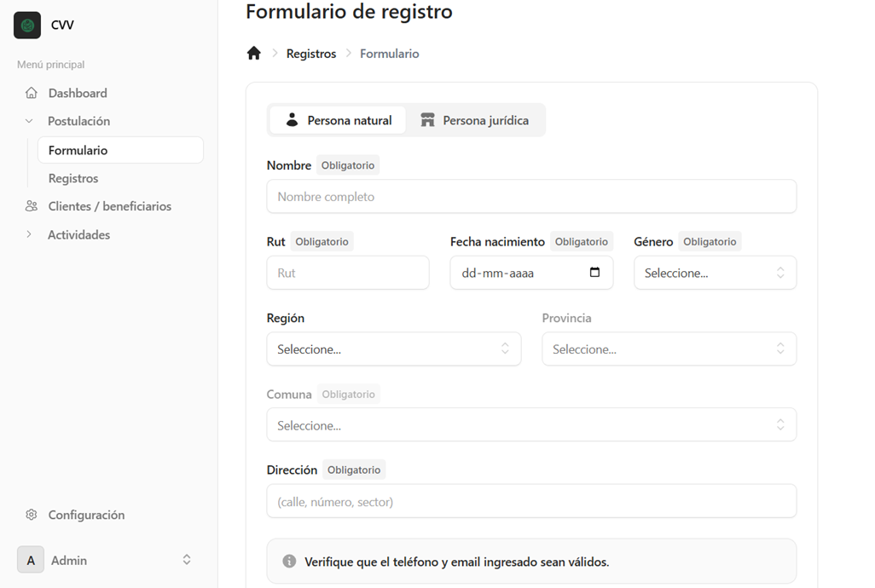Viewport: 875px width, 588px height.
Task: Switch to the Persona jurídica tab
Action: pos(475,120)
